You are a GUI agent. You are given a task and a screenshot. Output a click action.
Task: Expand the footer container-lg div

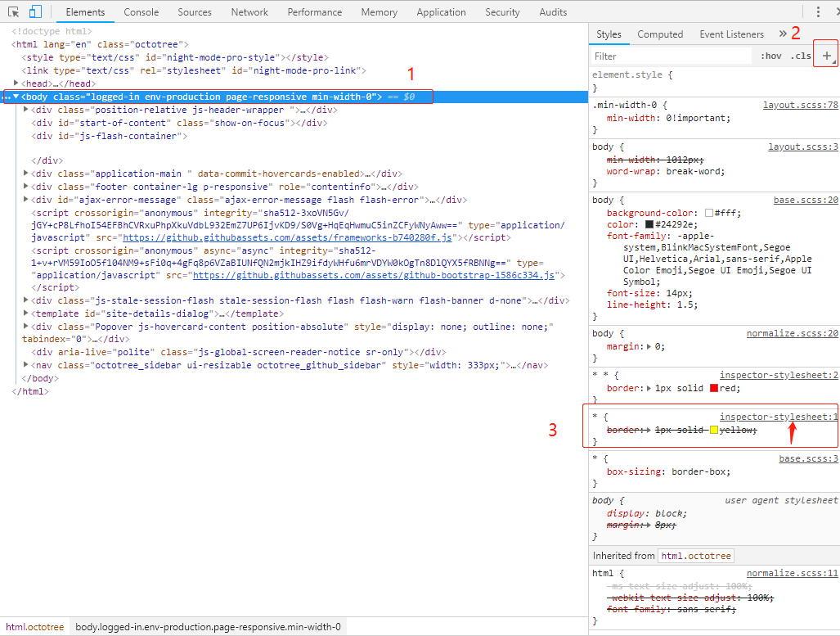tap(25, 187)
